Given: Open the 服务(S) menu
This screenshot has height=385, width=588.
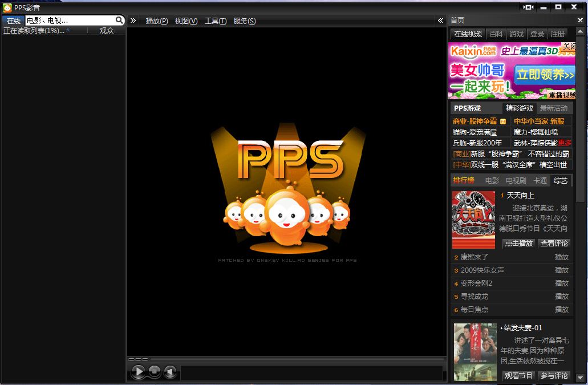Looking at the screenshot, I should coord(245,21).
